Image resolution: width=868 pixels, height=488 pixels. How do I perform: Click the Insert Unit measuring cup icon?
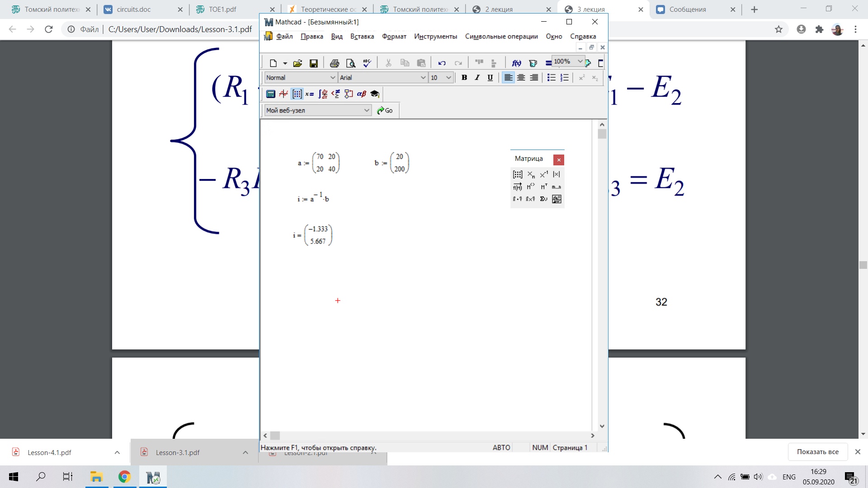[533, 63]
